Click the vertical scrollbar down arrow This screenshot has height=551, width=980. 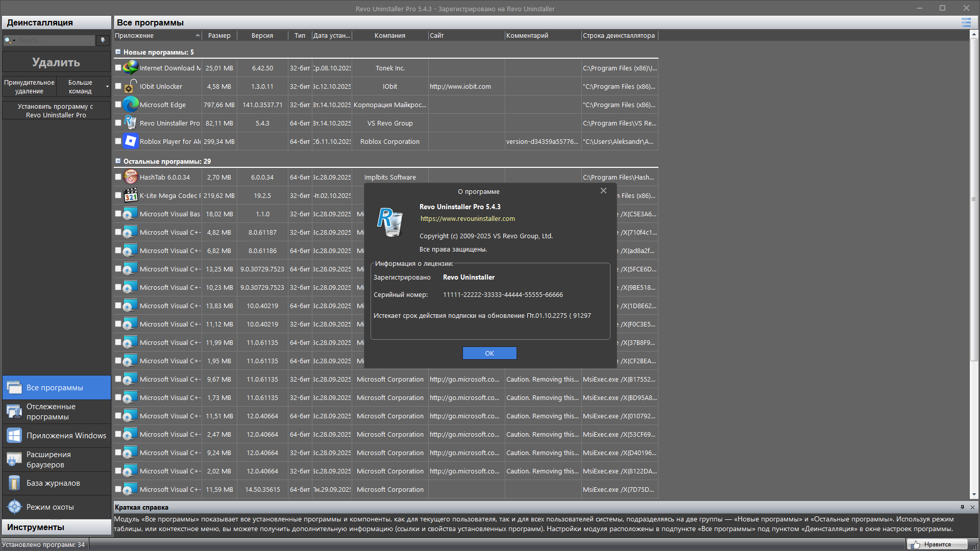(x=974, y=494)
